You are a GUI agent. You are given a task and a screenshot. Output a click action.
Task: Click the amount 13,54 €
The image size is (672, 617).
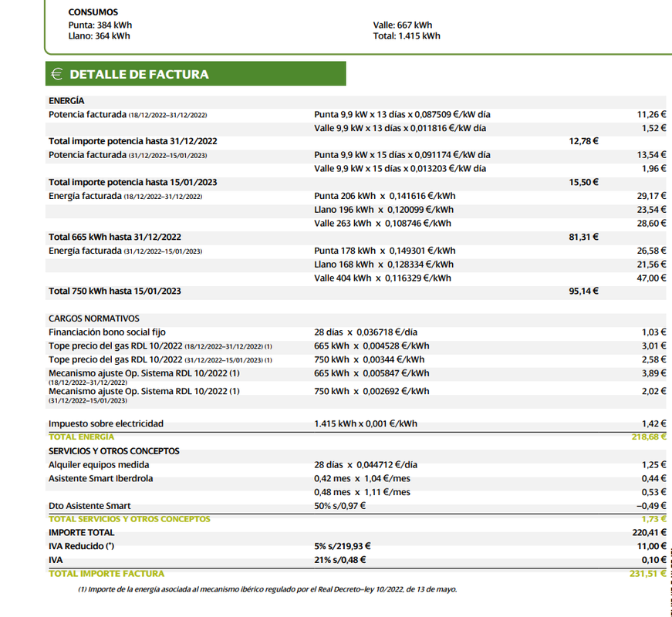(x=651, y=155)
